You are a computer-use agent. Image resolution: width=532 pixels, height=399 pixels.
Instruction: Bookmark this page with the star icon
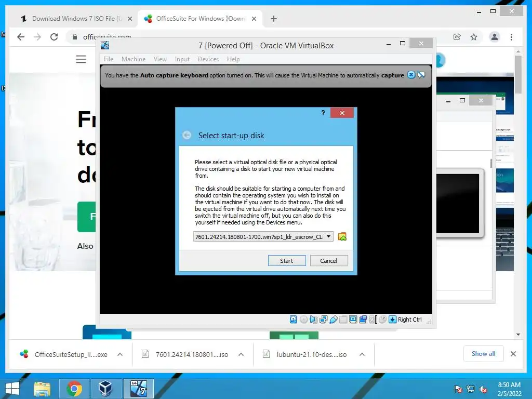[474, 37]
